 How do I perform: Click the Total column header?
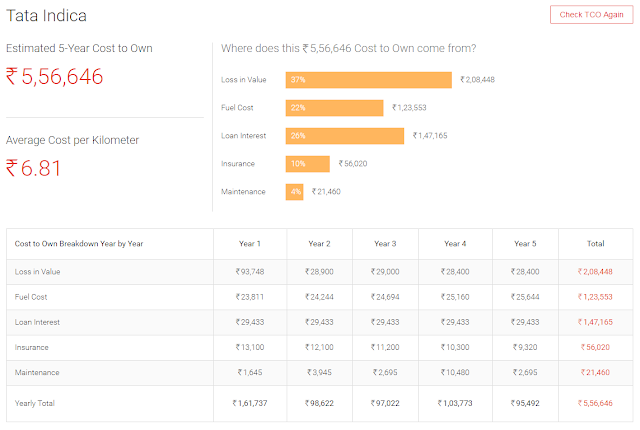[596, 244]
